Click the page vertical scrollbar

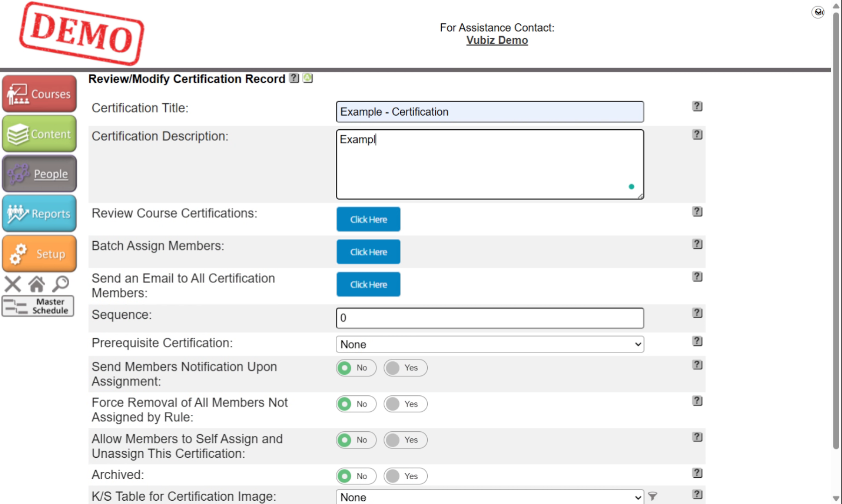point(836,231)
